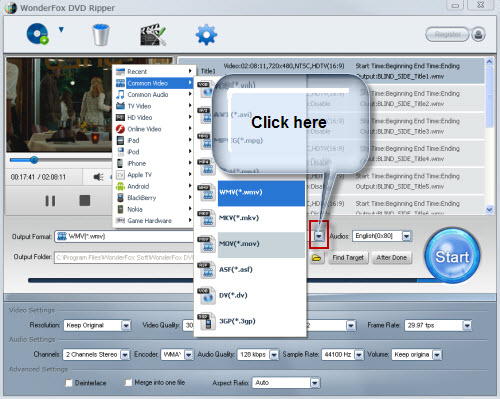Screen dimensions: 500x399
Task: Choose the DV(*.dv) format
Action: [261, 295]
